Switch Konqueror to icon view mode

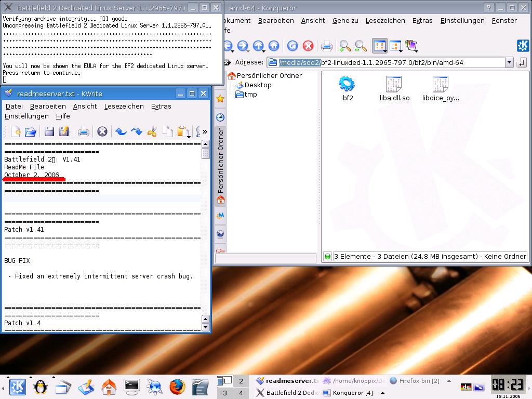pyautogui.click(x=380, y=46)
